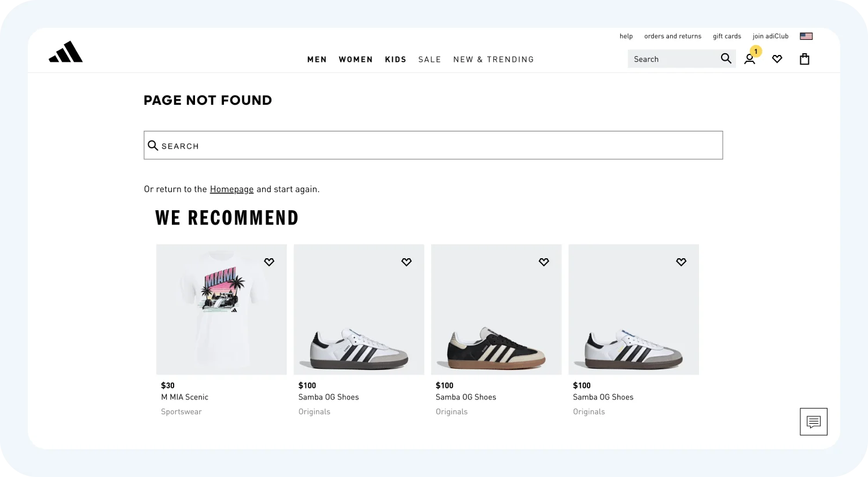868x477 pixels.
Task: Select the US flag country selector
Action: [806, 36]
